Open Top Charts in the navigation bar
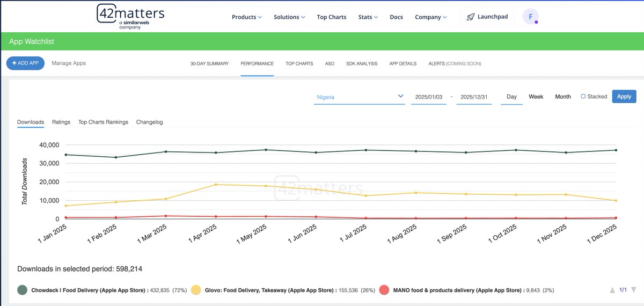644x306 pixels. (332, 17)
